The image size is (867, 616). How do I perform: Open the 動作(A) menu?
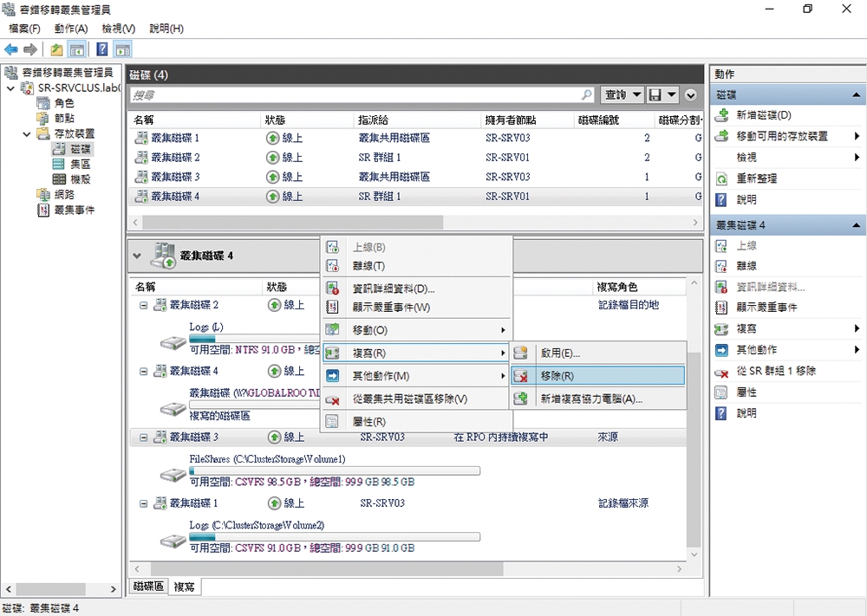[x=71, y=29]
